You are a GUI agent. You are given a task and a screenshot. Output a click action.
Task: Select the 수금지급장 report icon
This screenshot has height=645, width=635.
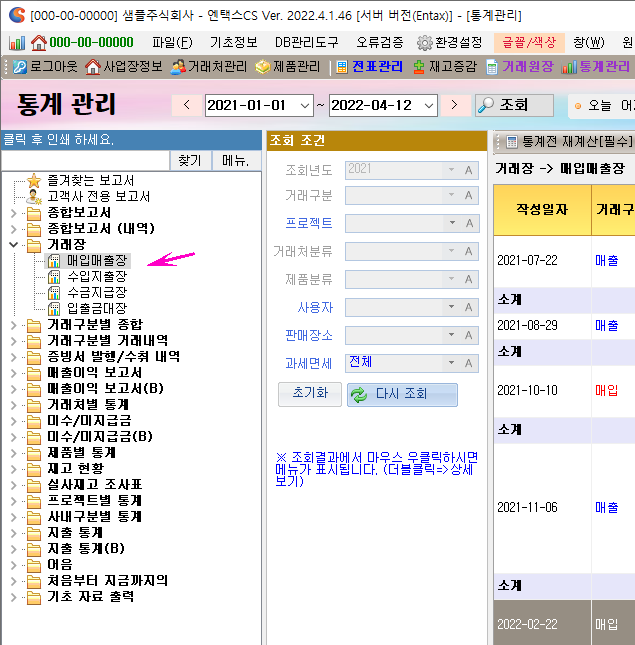[x=53, y=292]
